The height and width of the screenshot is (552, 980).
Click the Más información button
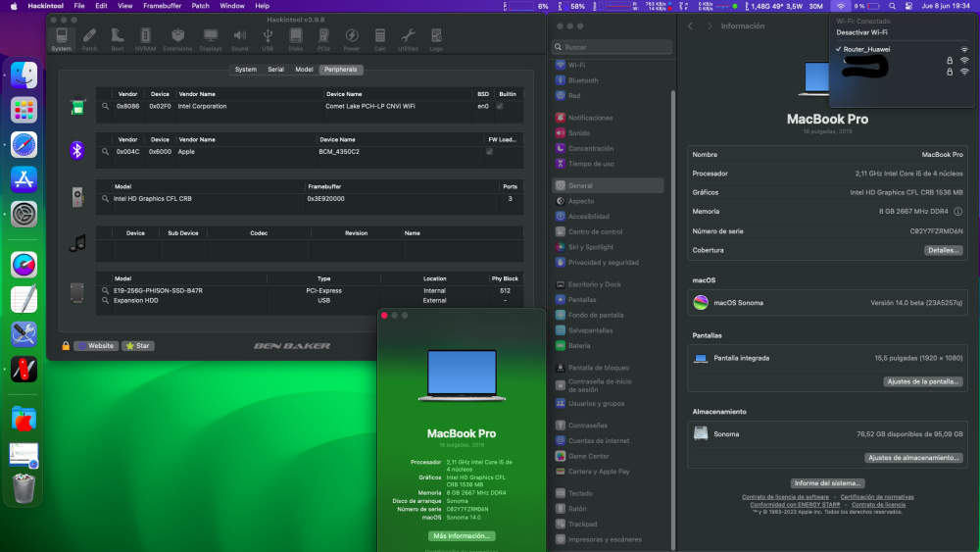[x=462, y=535]
